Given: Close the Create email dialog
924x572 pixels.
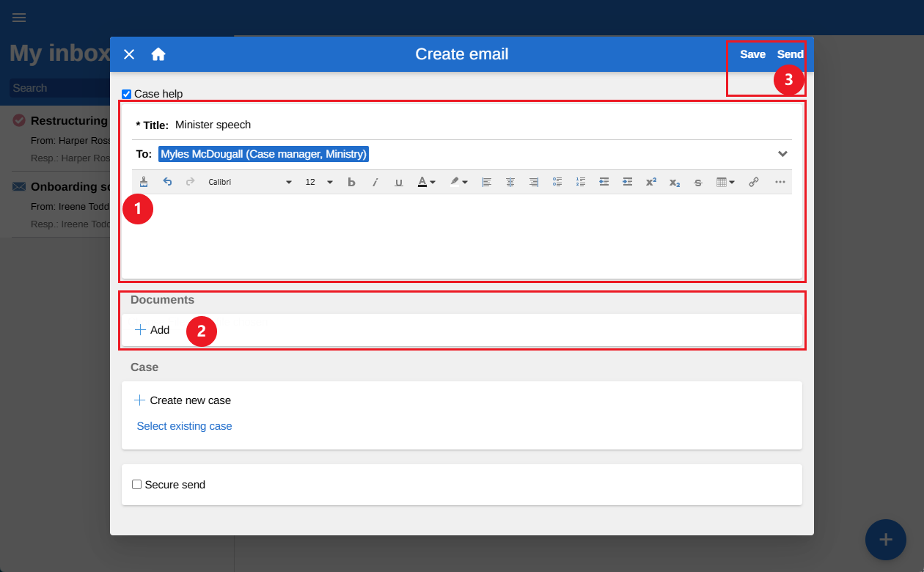Looking at the screenshot, I should pos(129,54).
